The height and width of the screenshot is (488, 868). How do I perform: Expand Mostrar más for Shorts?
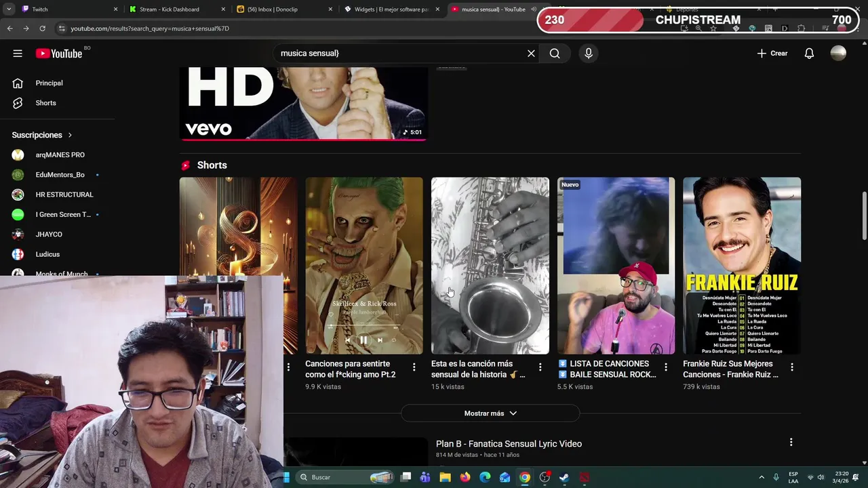490,413
